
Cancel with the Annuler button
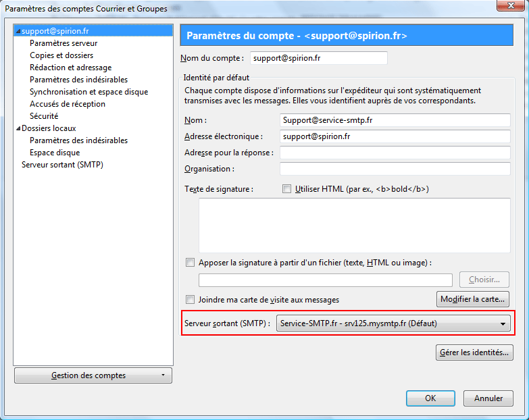coord(488,398)
